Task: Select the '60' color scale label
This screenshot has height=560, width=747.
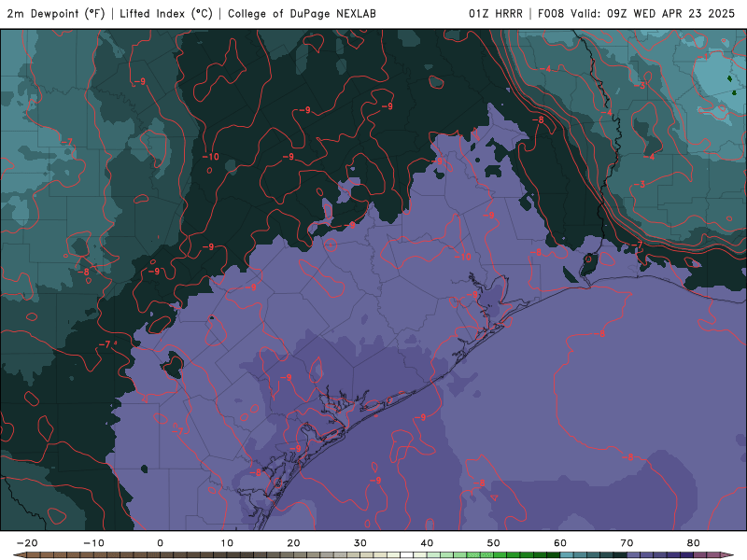Action: [x=560, y=543]
